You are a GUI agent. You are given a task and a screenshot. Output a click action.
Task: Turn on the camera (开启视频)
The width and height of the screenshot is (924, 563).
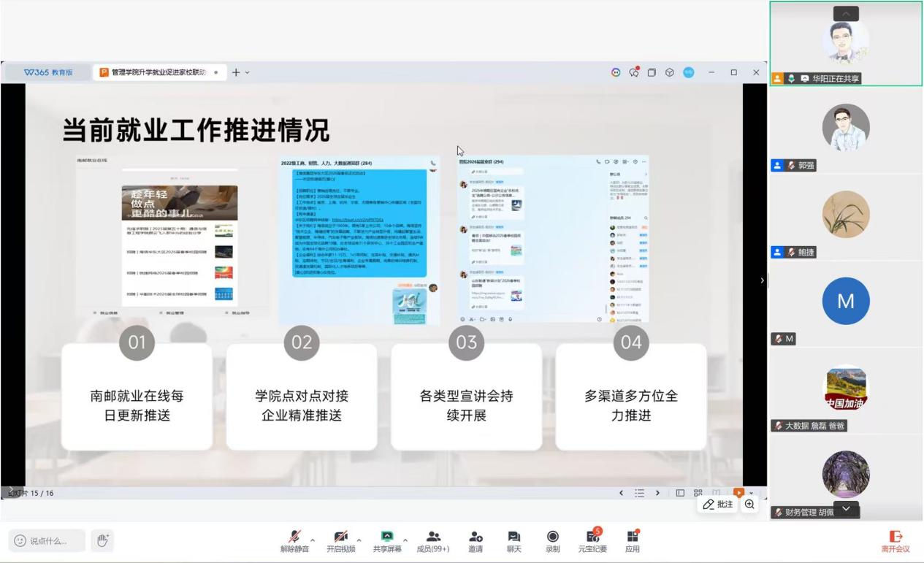(x=340, y=537)
